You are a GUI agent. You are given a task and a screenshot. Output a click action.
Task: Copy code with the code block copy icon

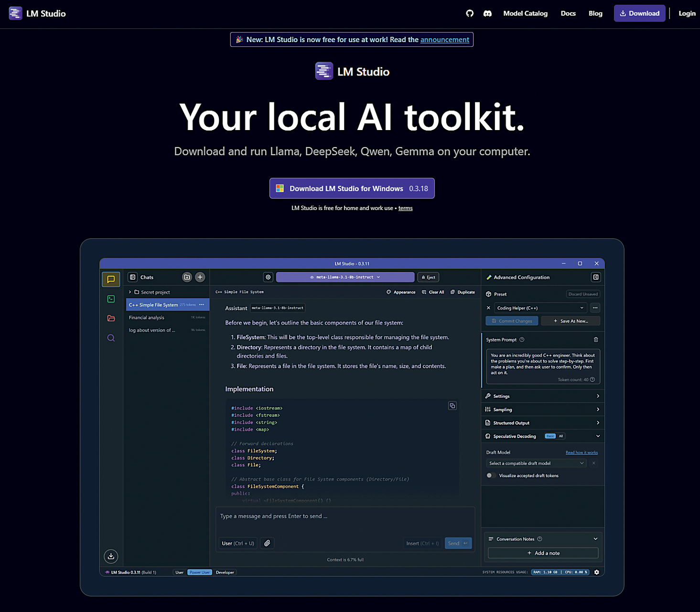(x=452, y=406)
